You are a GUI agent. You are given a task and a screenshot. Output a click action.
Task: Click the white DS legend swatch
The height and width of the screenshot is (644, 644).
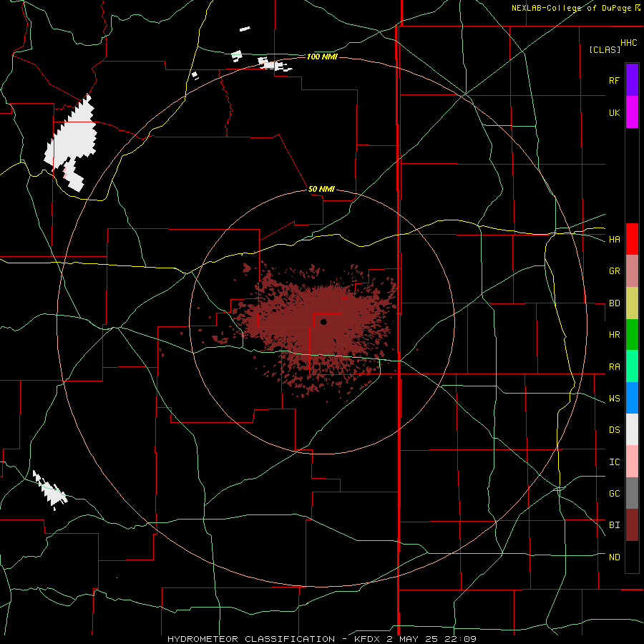632,429
